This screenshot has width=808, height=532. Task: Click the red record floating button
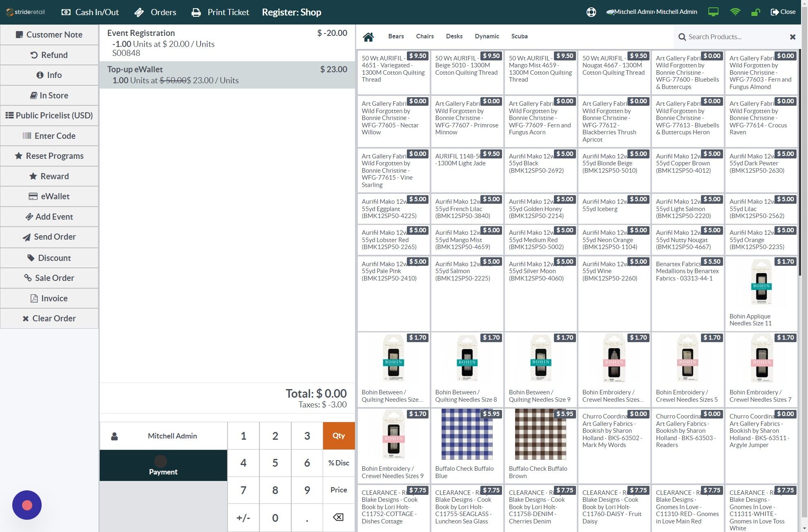[x=27, y=505]
